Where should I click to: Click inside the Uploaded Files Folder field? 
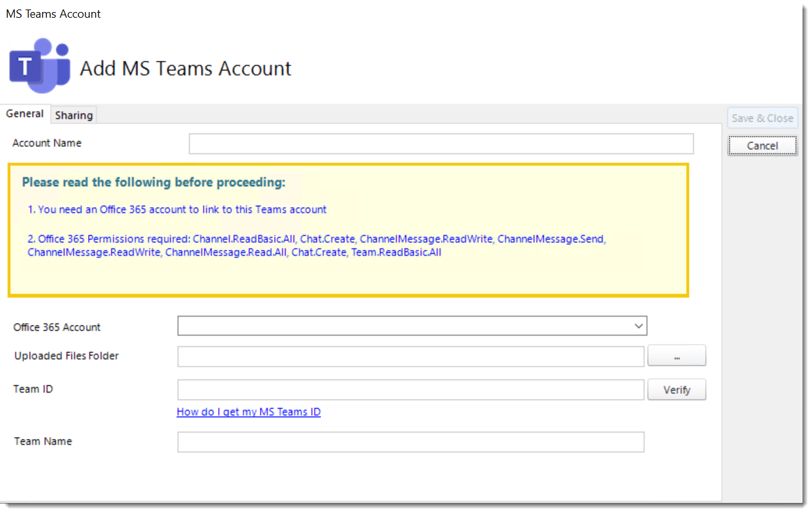click(410, 356)
